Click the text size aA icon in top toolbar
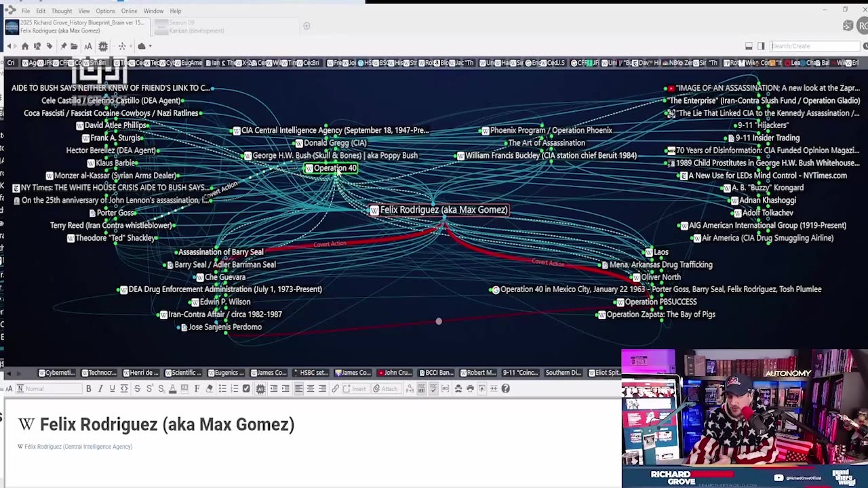This screenshot has height=488, width=868. click(x=88, y=46)
